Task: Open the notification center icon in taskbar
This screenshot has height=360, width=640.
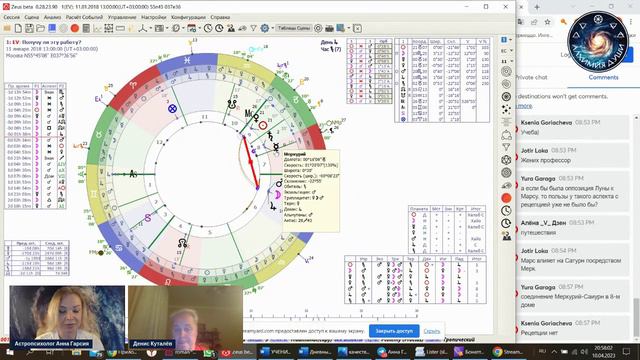Action: pos(627,351)
